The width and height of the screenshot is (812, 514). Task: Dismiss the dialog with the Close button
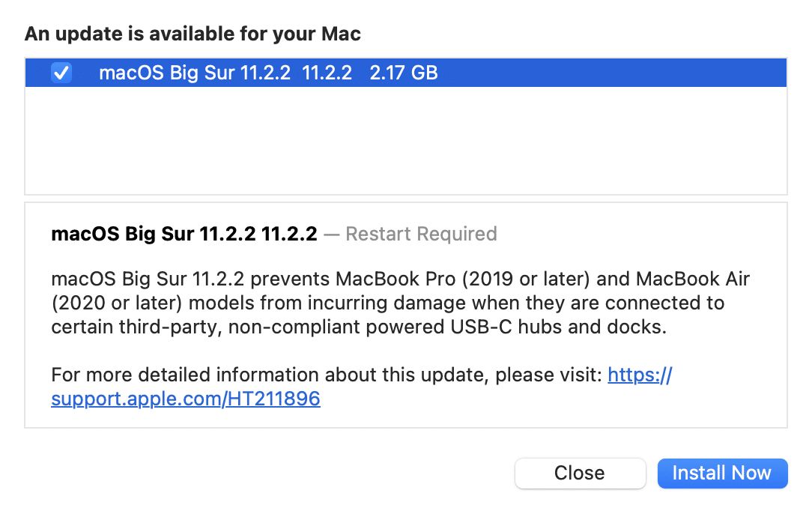coord(579,474)
